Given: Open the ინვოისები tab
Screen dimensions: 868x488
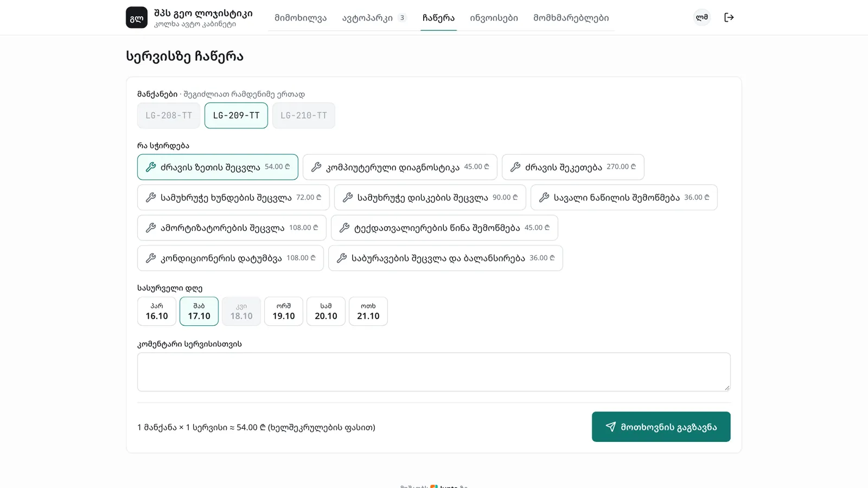Looking at the screenshot, I should click(494, 18).
